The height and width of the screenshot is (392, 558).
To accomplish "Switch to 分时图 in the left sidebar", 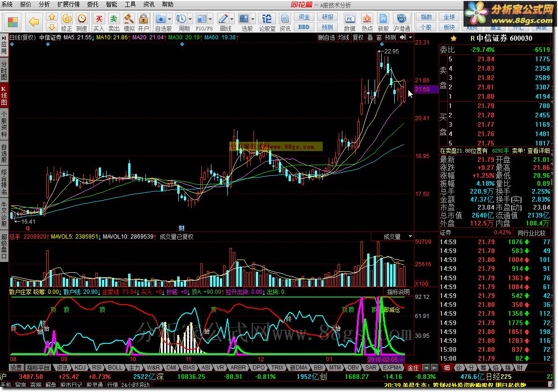I will pyautogui.click(x=4, y=71).
